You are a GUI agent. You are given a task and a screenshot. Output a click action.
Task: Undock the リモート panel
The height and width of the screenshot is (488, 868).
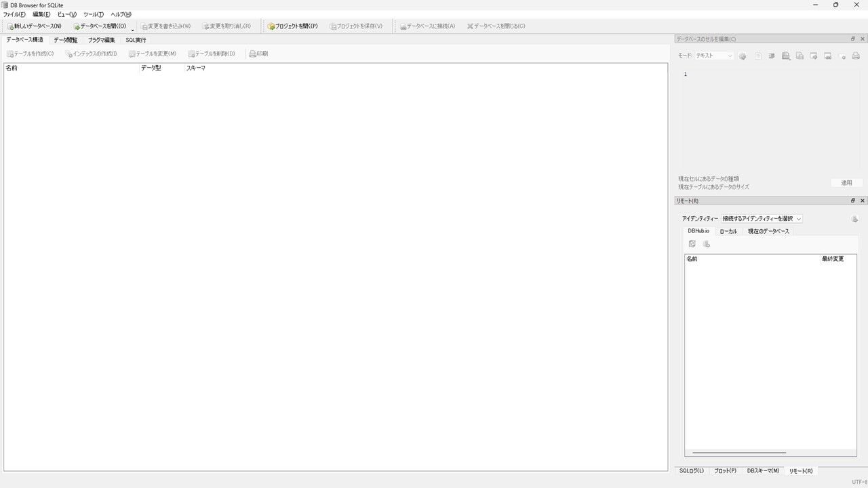(x=852, y=201)
